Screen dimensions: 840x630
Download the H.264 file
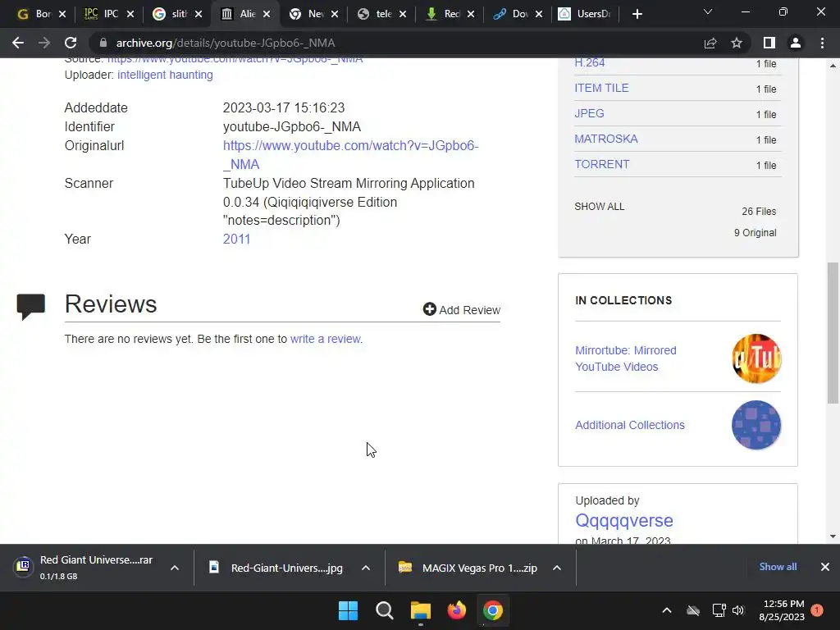click(589, 62)
